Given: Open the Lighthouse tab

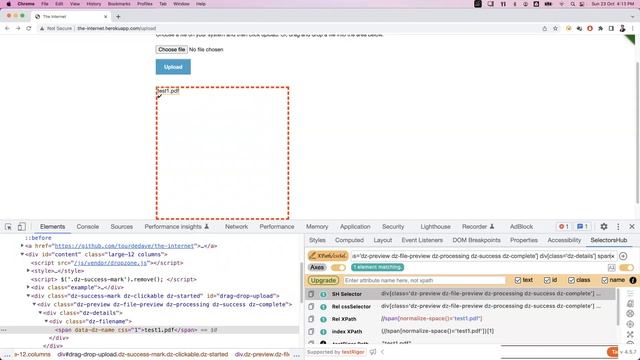Looking at the screenshot, I should click(x=436, y=227).
